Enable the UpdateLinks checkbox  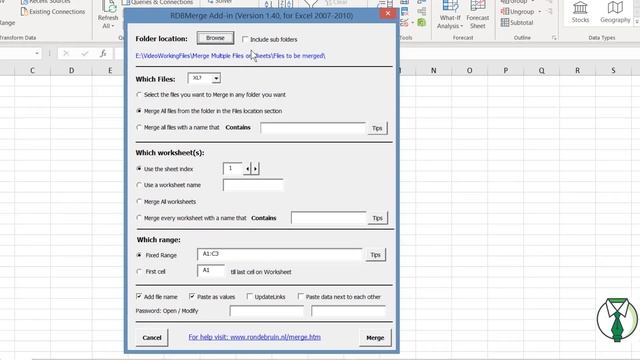(249, 296)
